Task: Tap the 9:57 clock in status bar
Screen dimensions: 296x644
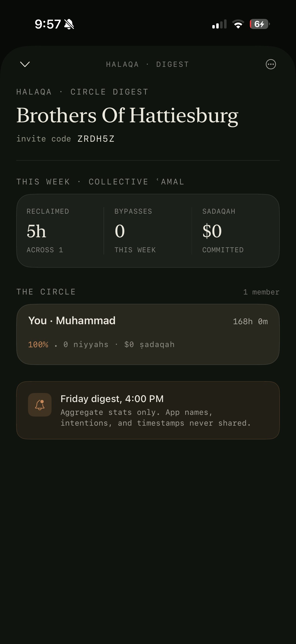Action: point(48,24)
